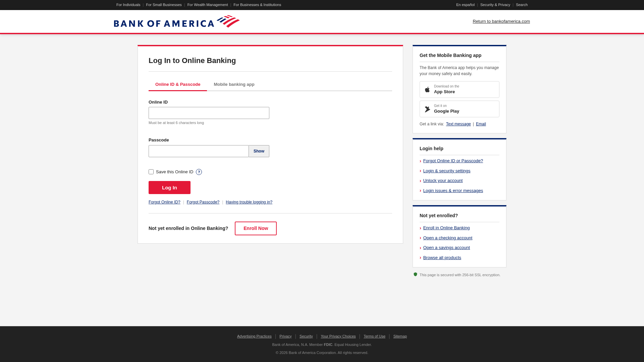644x362 pixels.
Task: Switch to Mobile banking app tab
Action: click(234, 84)
